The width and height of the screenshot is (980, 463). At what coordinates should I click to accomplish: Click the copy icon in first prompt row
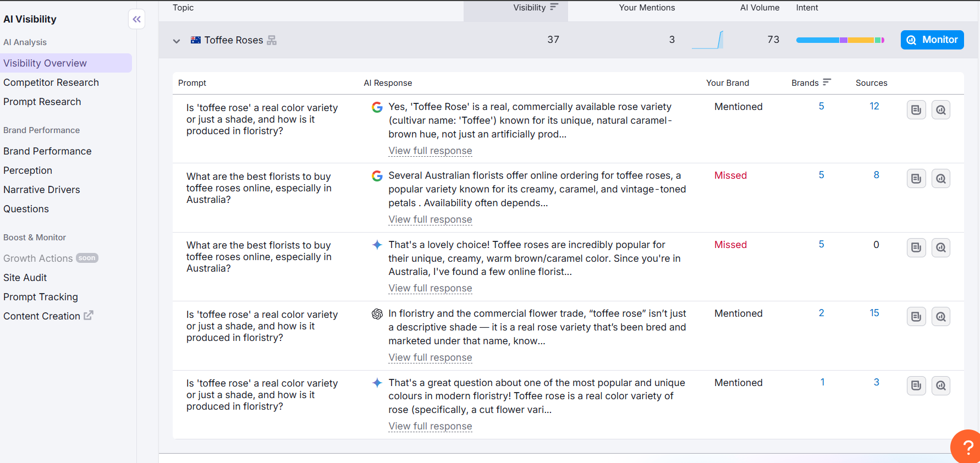point(916,110)
